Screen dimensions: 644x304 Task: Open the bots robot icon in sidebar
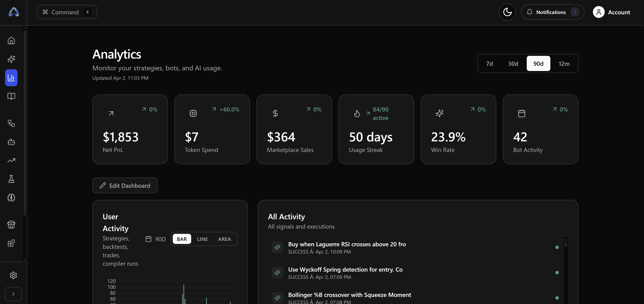pyautogui.click(x=11, y=142)
